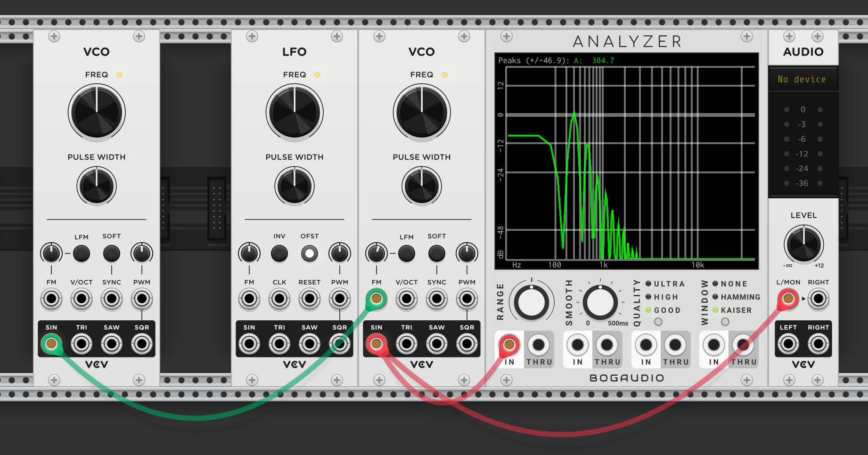Click the Audio LEVEL knob

(x=803, y=244)
